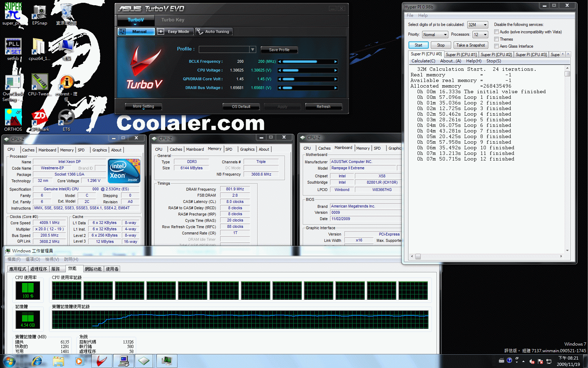
Task: Click the clock showing 08:21 in the taskbar
Action: [x=568, y=361]
